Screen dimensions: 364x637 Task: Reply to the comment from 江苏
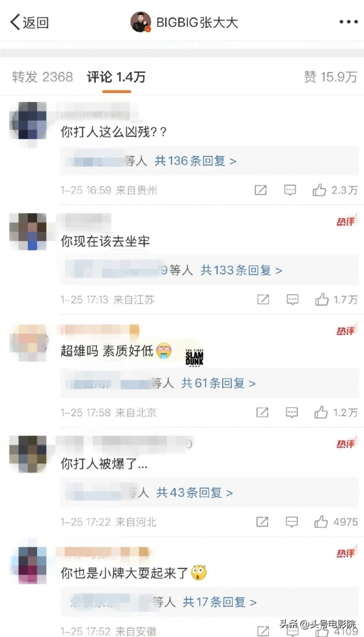click(x=292, y=300)
